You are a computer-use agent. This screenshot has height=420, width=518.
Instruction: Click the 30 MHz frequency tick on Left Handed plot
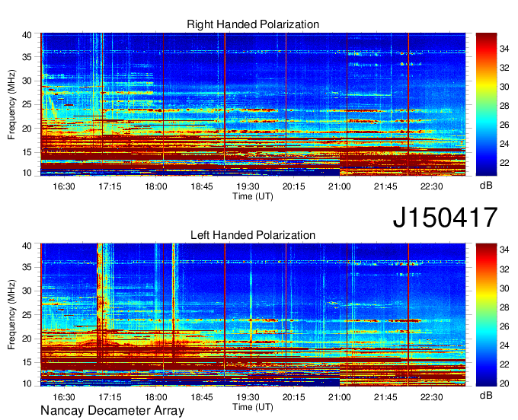coord(27,291)
